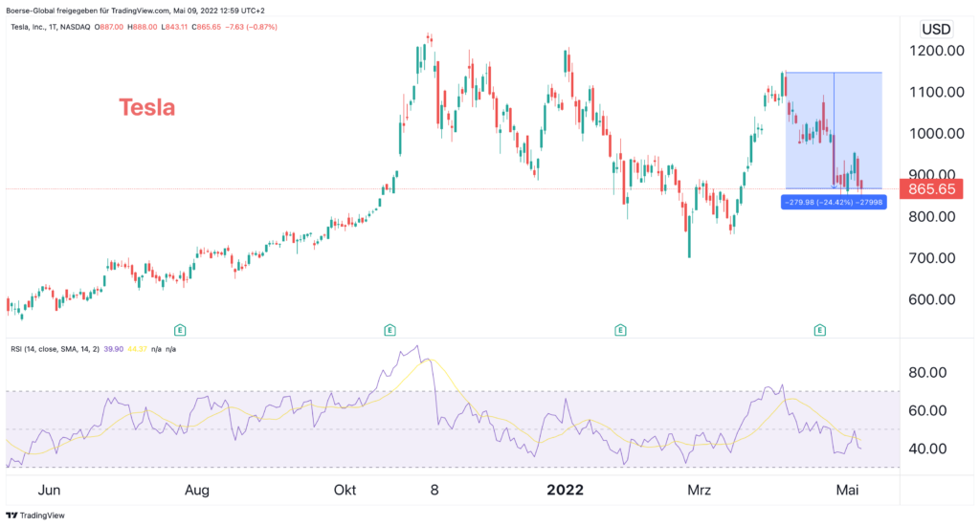Click the 1100.00 price axis label
This screenshot has width=980, height=526.
(x=936, y=92)
